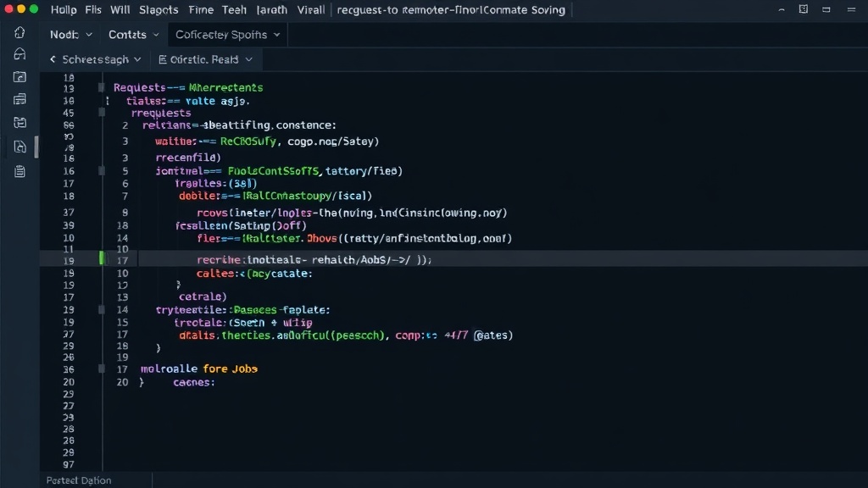The height and width of the screenshot is (488, 868).
Task: Open the Virall menu
Action: tap(310, 10)
